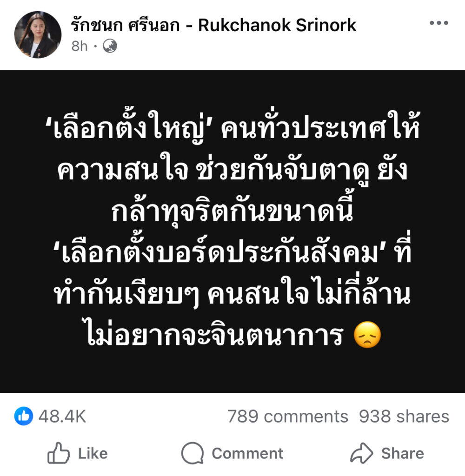
Task: Open Rukchanok Srinork's profile picture
Action: (38, 34)
